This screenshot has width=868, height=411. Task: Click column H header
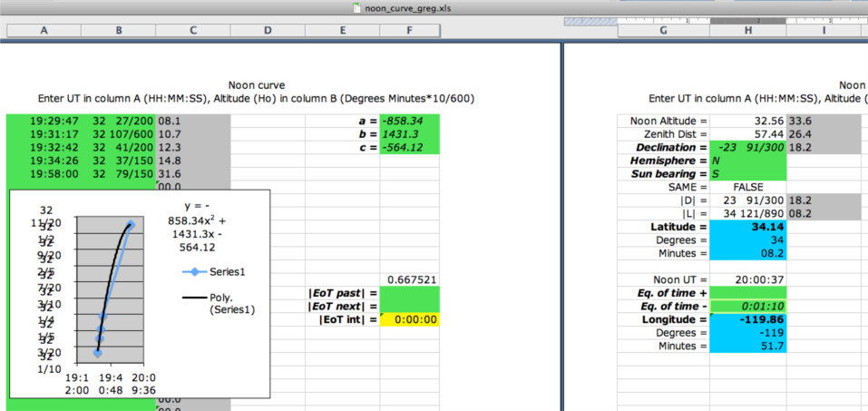tap(747, 31)
